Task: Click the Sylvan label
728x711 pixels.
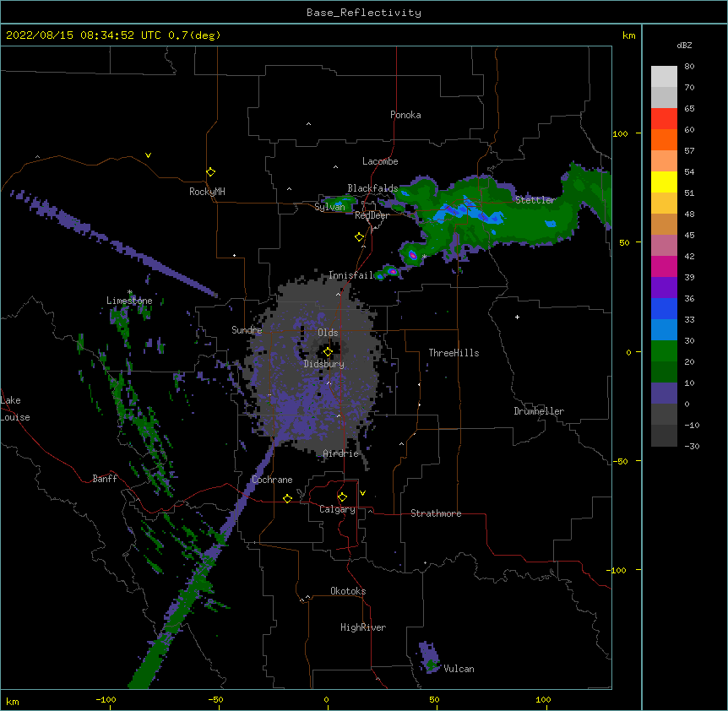Action: point(329,207)
